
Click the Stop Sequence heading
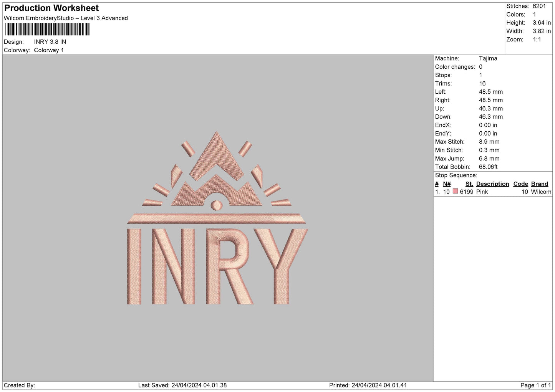click(x=456, y=175)
